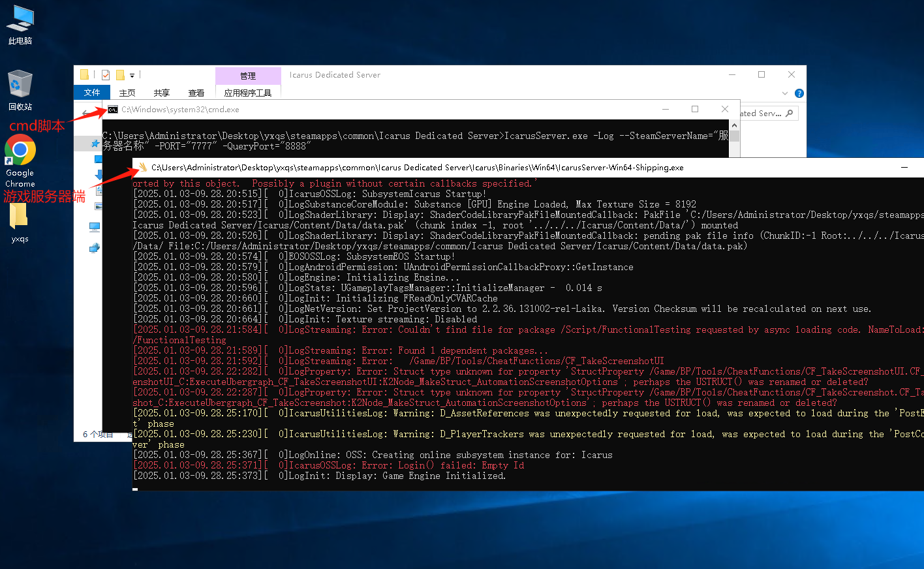924x569 pixels.
Task: Click the cmd.exe window title icon
Action: pos(113,110)
